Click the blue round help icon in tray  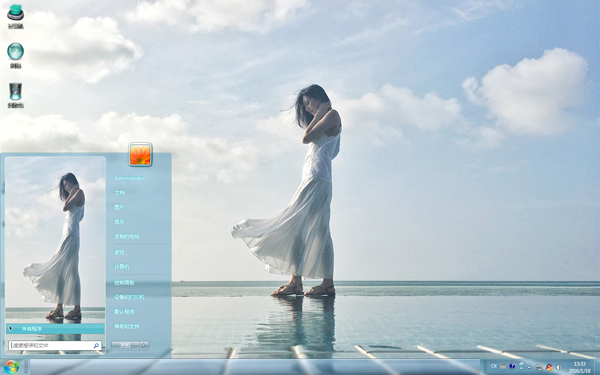(x=512, y=366)
